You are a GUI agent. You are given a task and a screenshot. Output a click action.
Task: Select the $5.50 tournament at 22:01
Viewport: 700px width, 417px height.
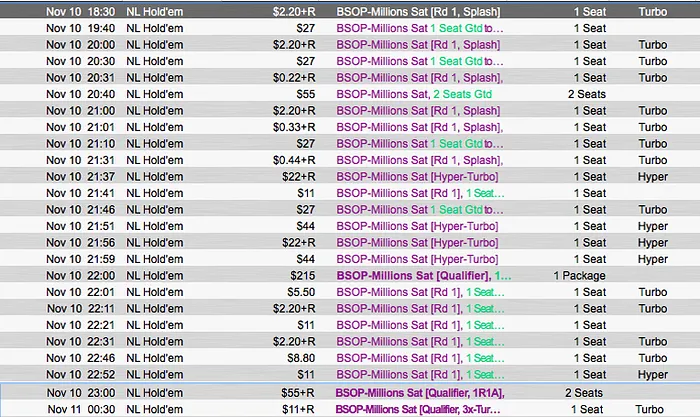pyautogui.click(x=350, y=292)
